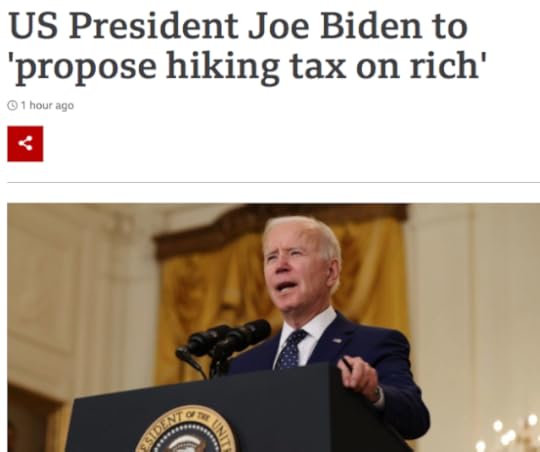Click the word 'President' in headline
This screenshot has height=452, width=540.
pos(154,26)
